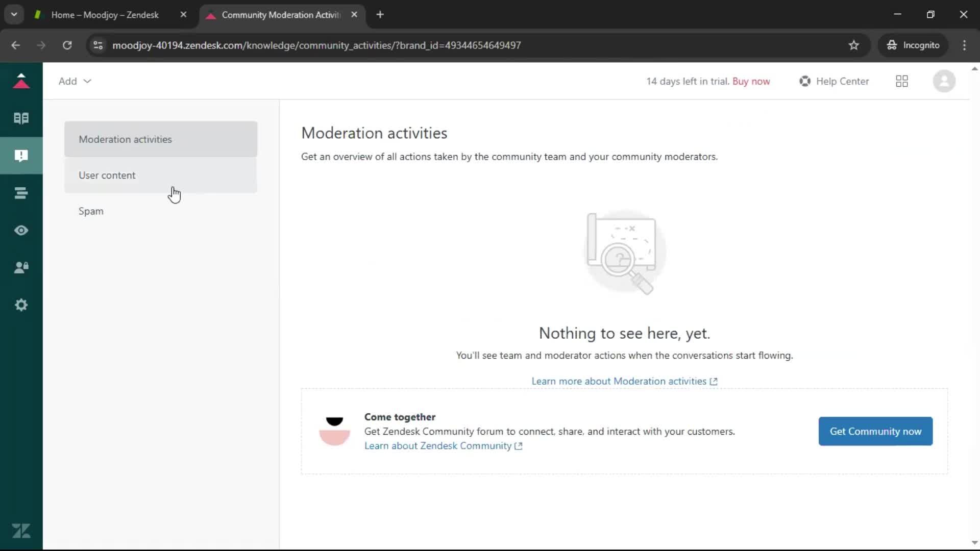
Task: Open the Chrome three-dot menu
Action: point(964,45)
